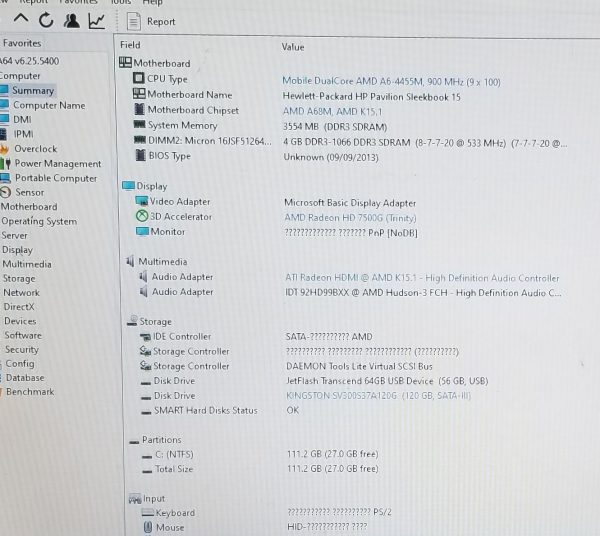600x536 pixels.
Task: Click the Up arrow toolbar icon
Action: [20, 20]
